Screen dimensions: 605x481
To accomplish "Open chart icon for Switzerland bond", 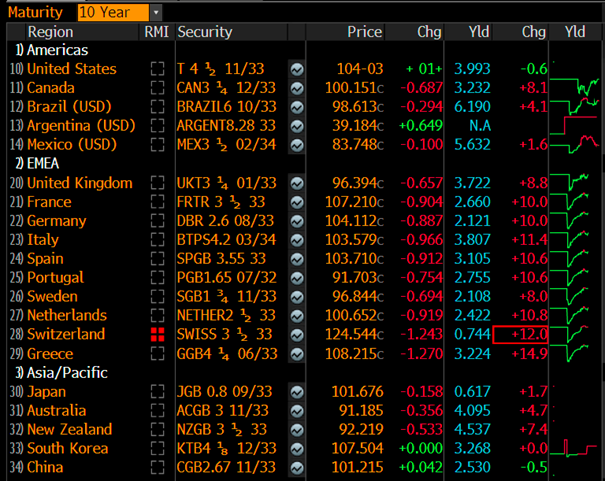I will pyautogui.click(x=297, y=335).
